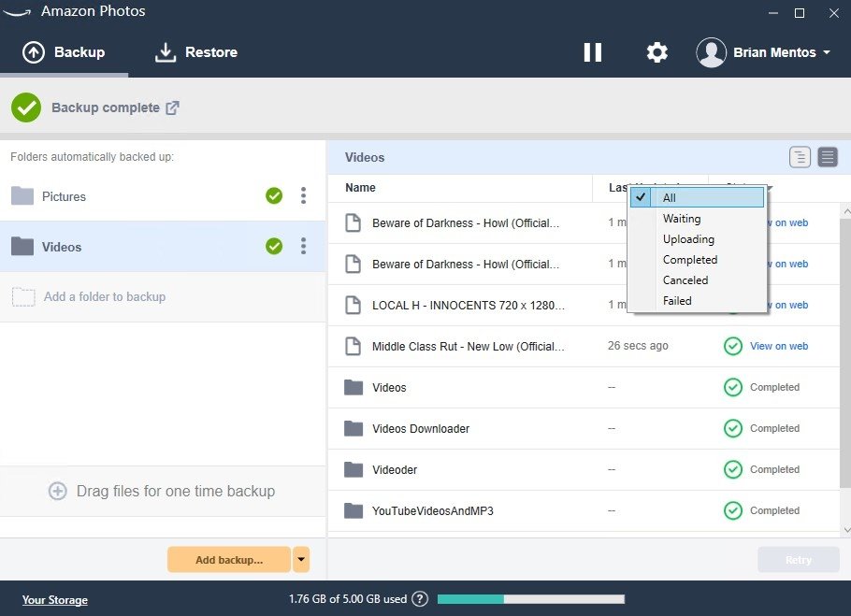The width and height of the screenshot is (851, 616).
Task: Filter status by Completed
Action: coord(697,260)
